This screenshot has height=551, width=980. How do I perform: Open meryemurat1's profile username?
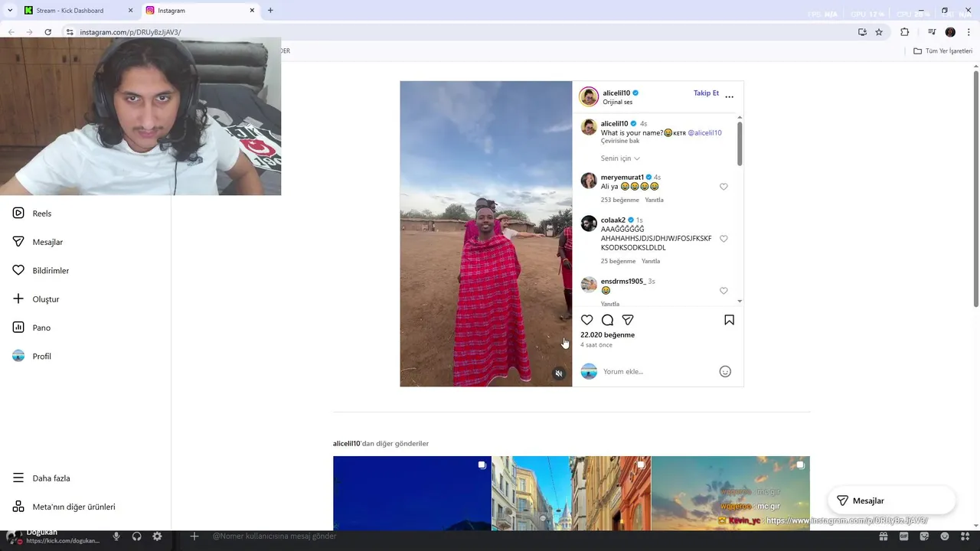point(622,178)
